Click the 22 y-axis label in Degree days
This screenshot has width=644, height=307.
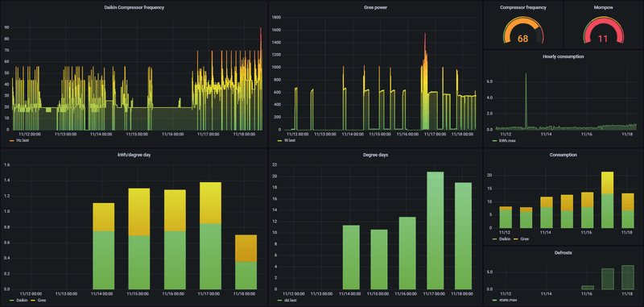275,165
